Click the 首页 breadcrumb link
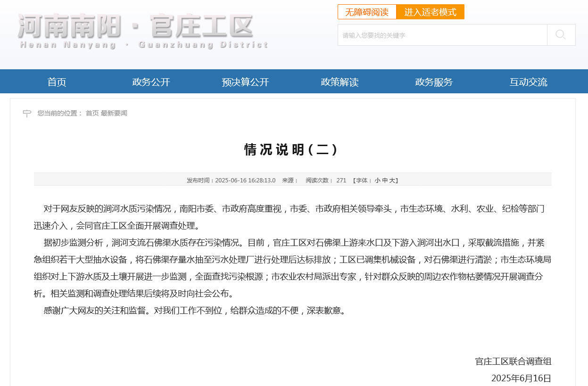 point(92,113)
